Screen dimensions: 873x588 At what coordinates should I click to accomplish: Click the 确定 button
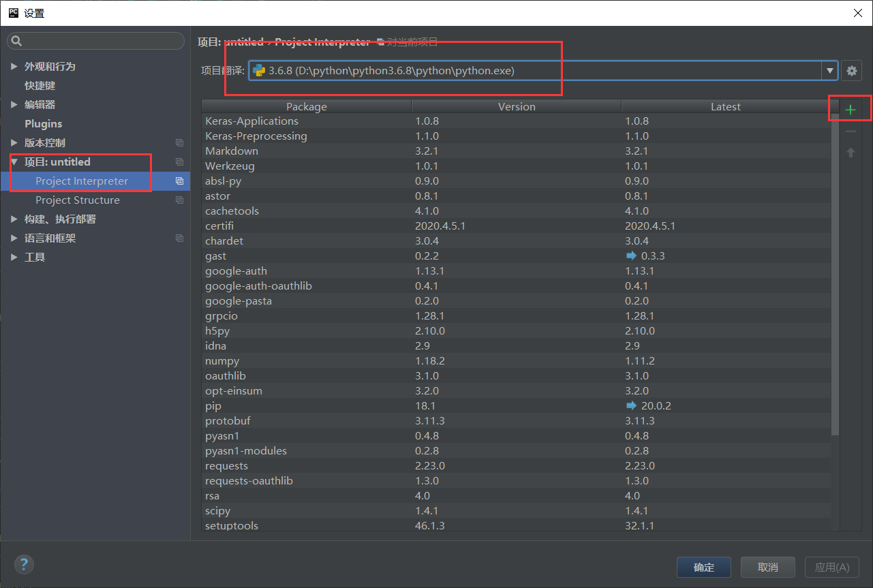704,567
